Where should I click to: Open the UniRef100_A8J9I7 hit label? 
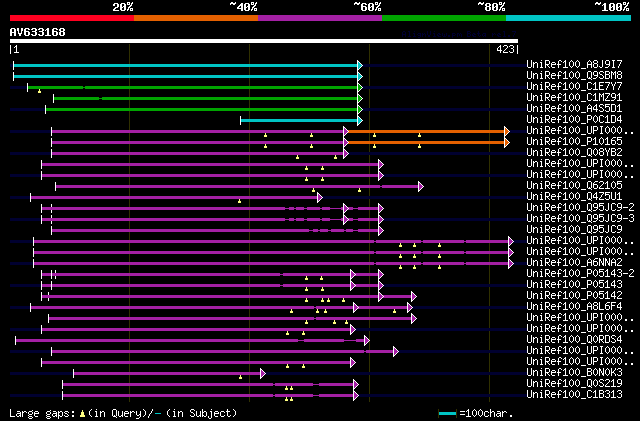pyautogui.click(x=574, y=64)
